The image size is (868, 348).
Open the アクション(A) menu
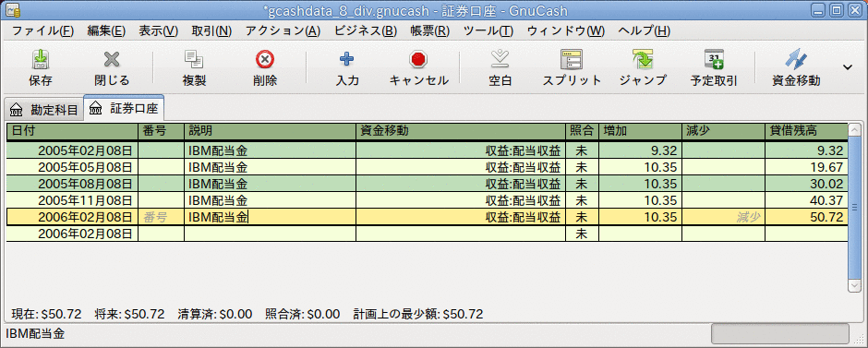point(283,31)
